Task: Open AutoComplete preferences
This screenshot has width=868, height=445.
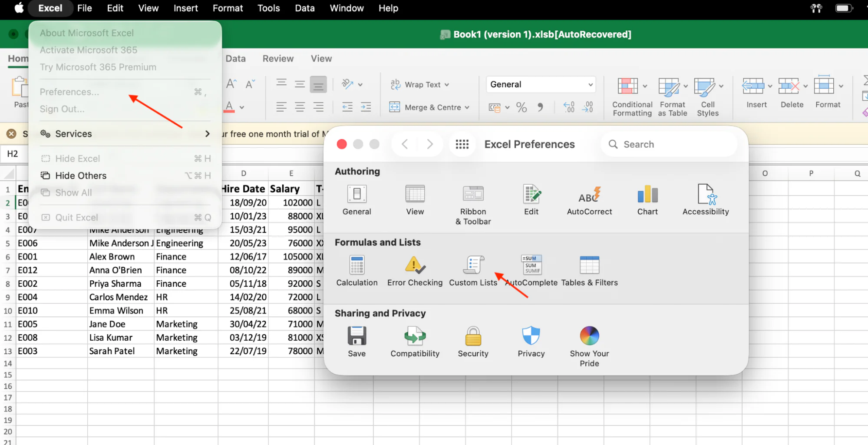Action: click(531, 271)
